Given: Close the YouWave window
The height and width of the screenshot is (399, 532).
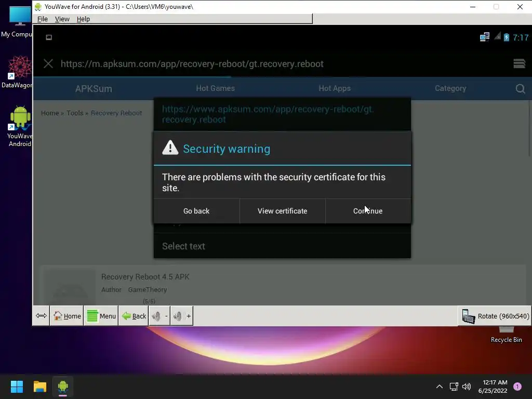Looking at the screenshot, I should pos(520,7).
